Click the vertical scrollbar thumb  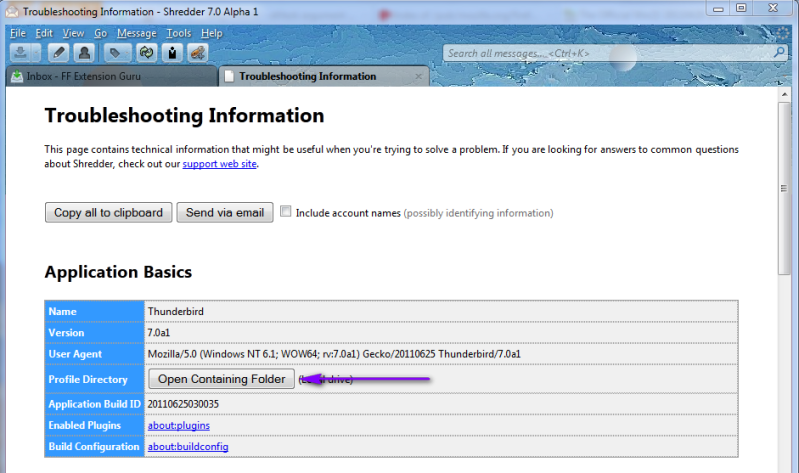[x=784, y=189]
